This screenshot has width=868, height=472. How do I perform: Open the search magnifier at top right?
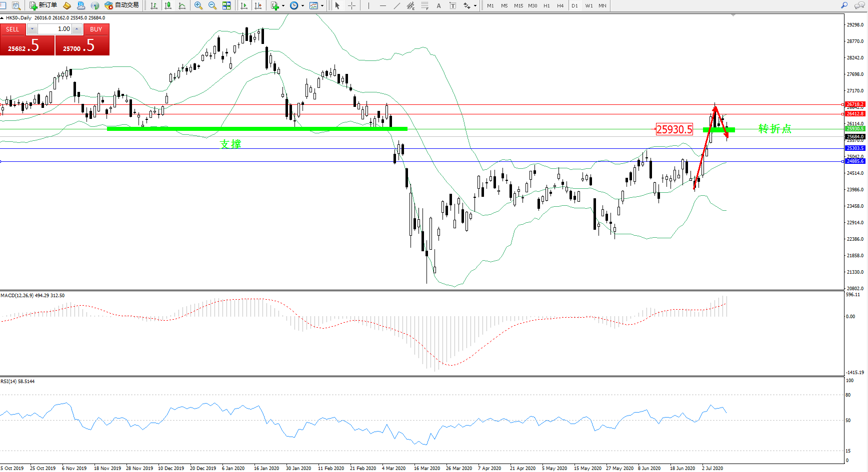click(x=844, y=5)
